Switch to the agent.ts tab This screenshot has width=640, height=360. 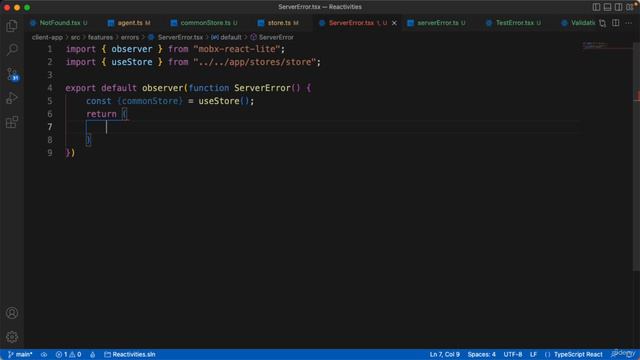click(x=129, y=23)
